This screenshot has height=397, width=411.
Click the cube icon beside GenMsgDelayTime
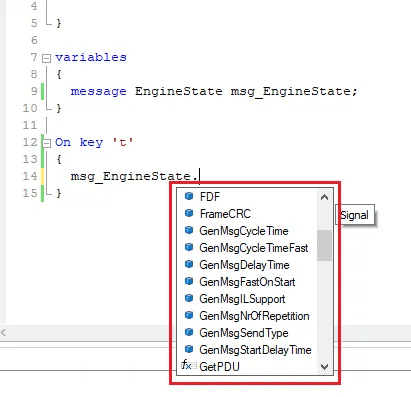189,264
